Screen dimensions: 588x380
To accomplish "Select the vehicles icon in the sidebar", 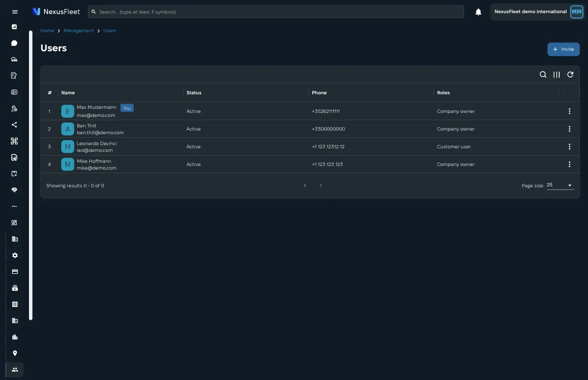I will pos(14,59).
